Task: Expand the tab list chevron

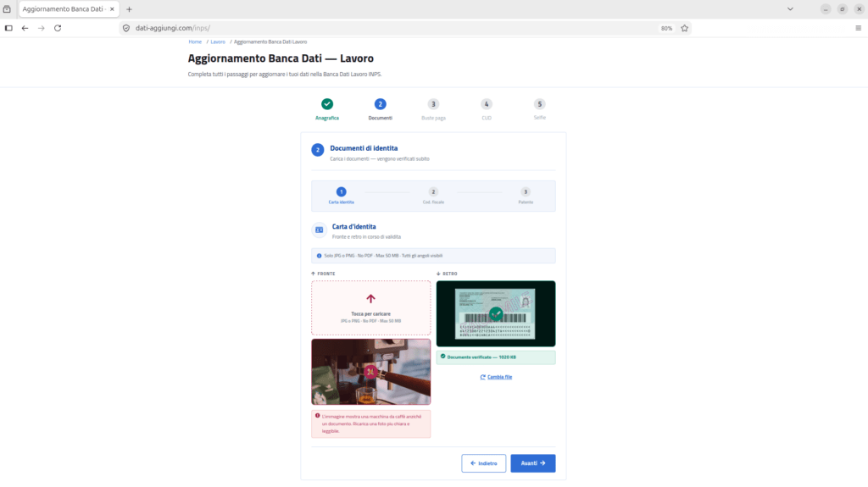Action: point(791,9)
